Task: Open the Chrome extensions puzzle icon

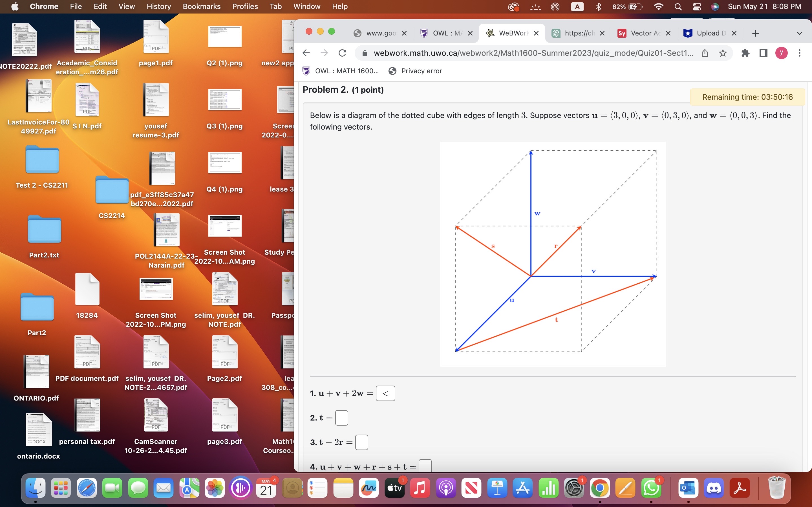Action: (x=745, y=53)
